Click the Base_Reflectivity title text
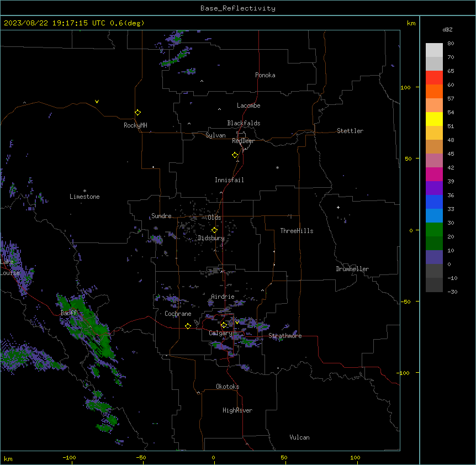This screenshot has width=476, height=465. 238,8
